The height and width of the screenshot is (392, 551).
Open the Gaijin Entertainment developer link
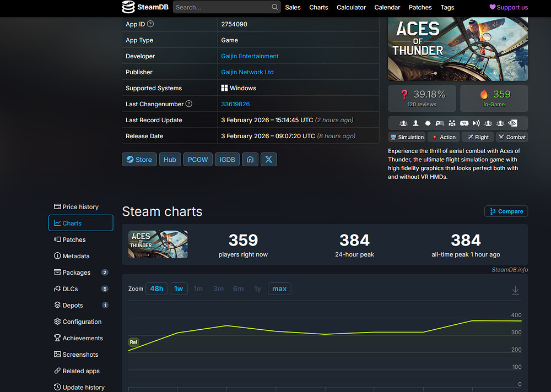pyautogui.click(x=250, y=56)
